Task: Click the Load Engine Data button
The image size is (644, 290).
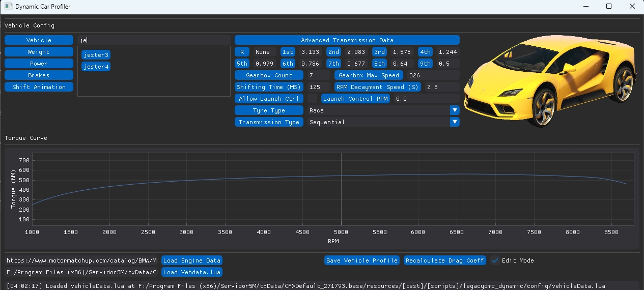Action: pos(191,260)
